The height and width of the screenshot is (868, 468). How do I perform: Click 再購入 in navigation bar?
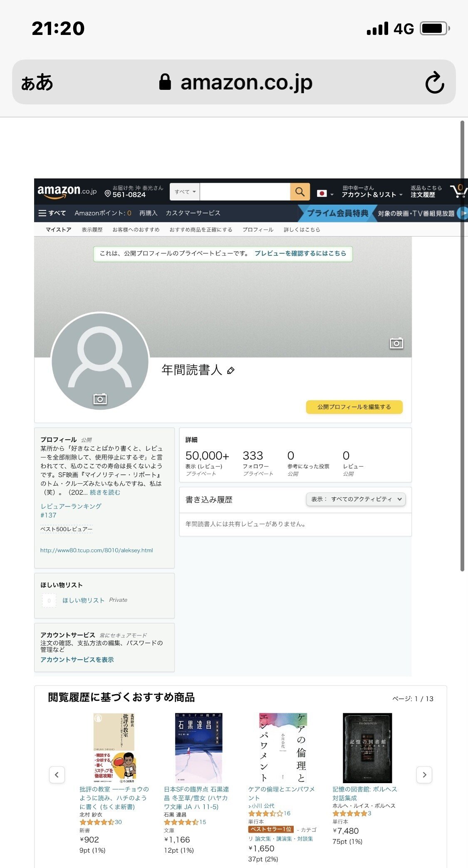(148, 213)
